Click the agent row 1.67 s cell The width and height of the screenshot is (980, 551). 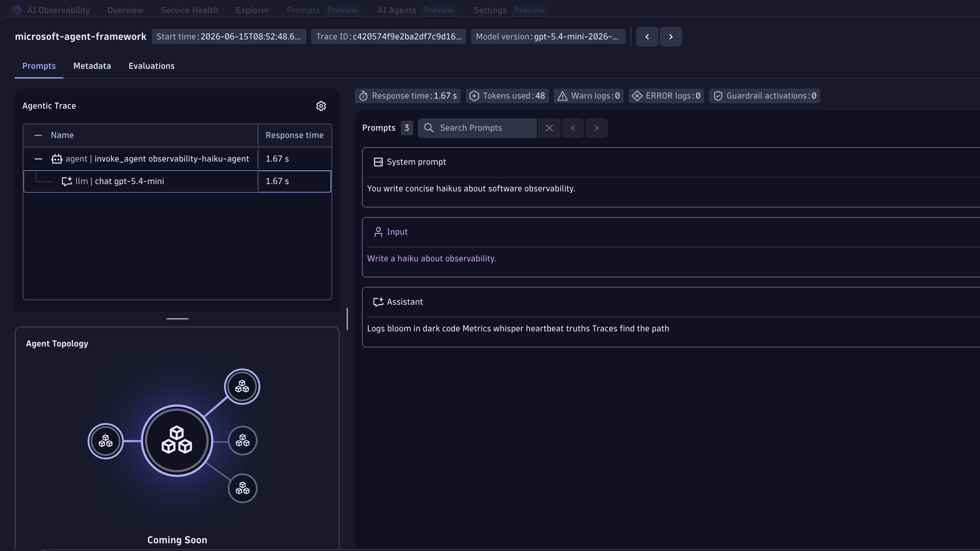point(294,159)
